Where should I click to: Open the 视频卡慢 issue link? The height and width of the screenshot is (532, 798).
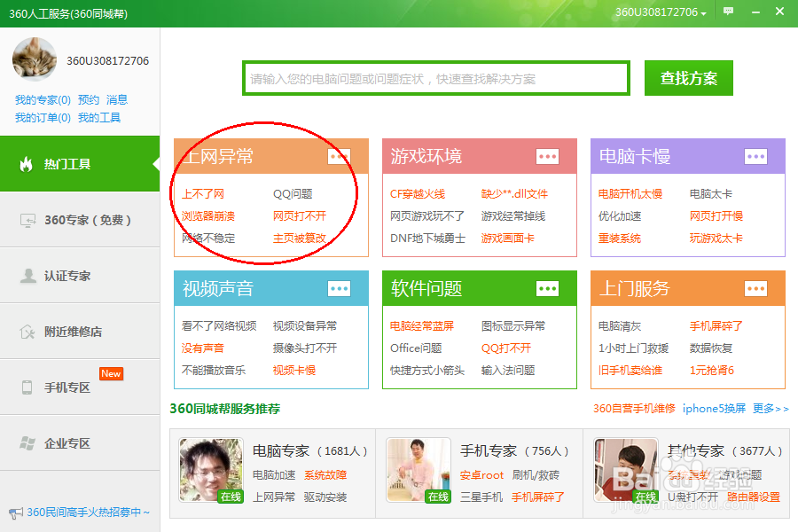294,370
